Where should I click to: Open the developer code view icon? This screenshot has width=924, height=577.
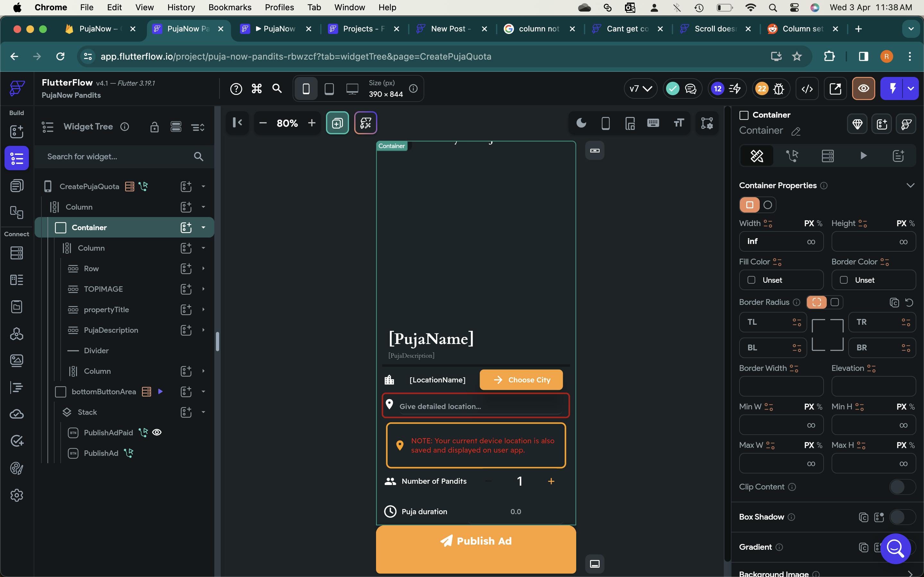click(807, 89)
